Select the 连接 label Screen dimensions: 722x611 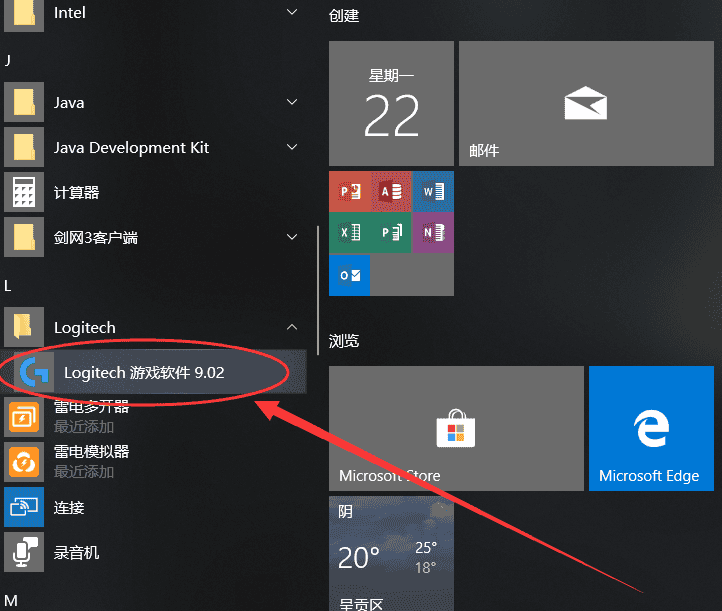[69, 508]
